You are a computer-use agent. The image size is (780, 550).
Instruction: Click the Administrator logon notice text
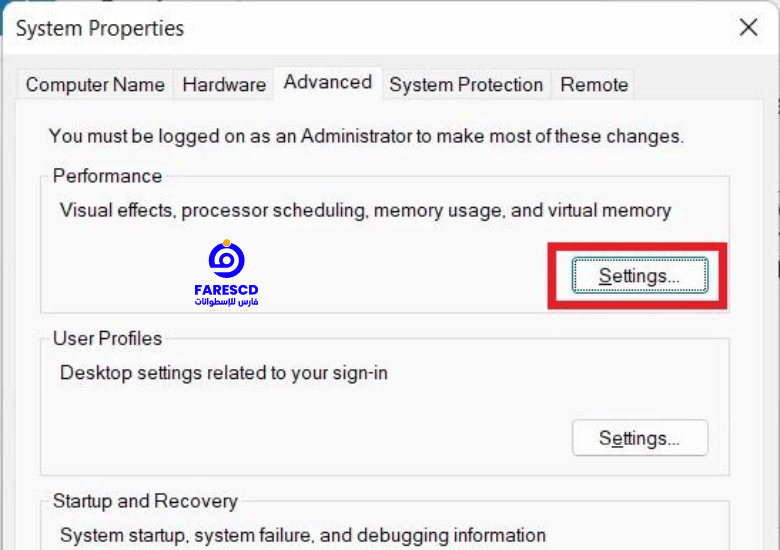367,136
